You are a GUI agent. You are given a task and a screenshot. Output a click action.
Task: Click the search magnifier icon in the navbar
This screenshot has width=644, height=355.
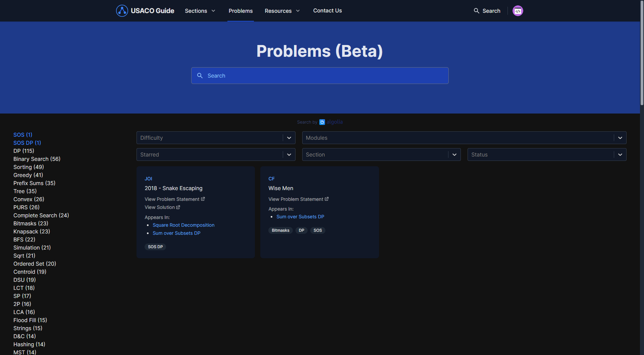coord(477,10)
